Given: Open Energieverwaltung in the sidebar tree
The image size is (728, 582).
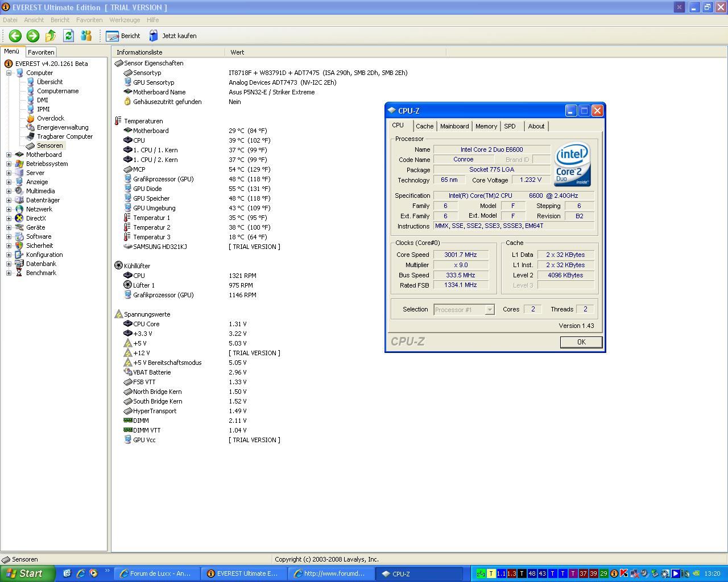Looking at the screenshot, I should (x=62, y=127).
